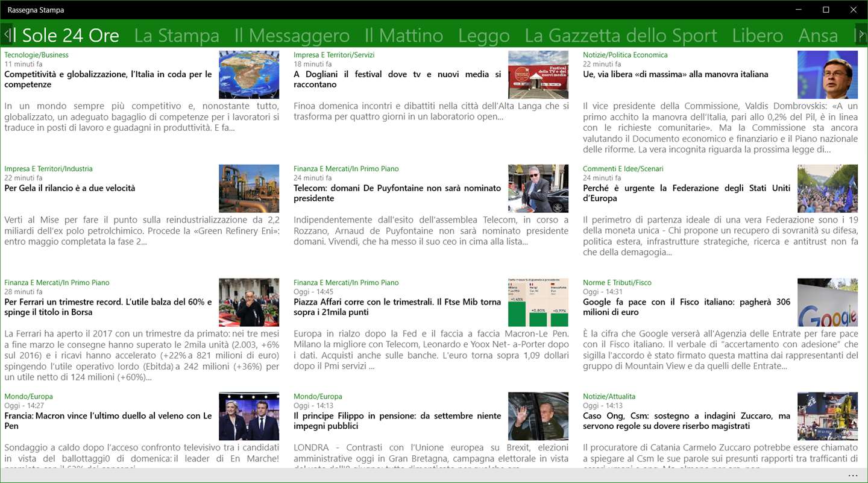Open the Telecom De Puyfontaine photo thumbnail
The height and width of the screenshot is (483, 868).
coord(538,189)
